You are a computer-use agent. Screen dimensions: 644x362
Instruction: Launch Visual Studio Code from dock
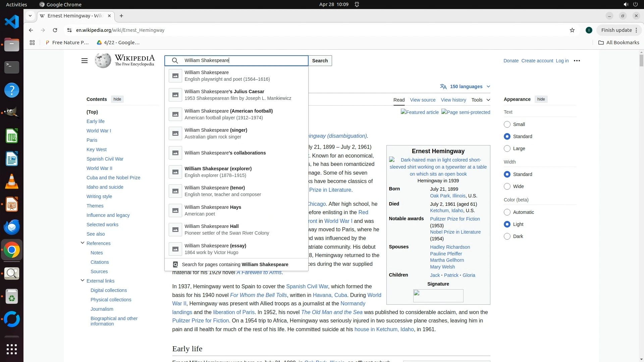12,22
